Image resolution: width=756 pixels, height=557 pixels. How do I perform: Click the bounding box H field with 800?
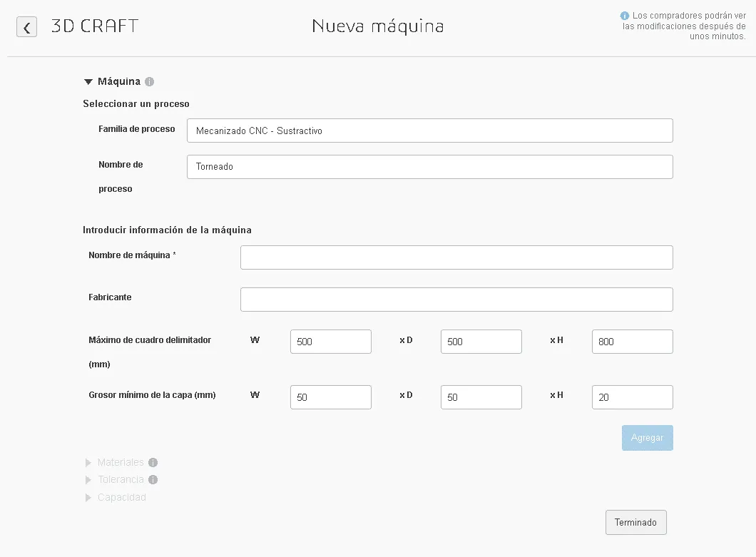(x=632, y=342)
